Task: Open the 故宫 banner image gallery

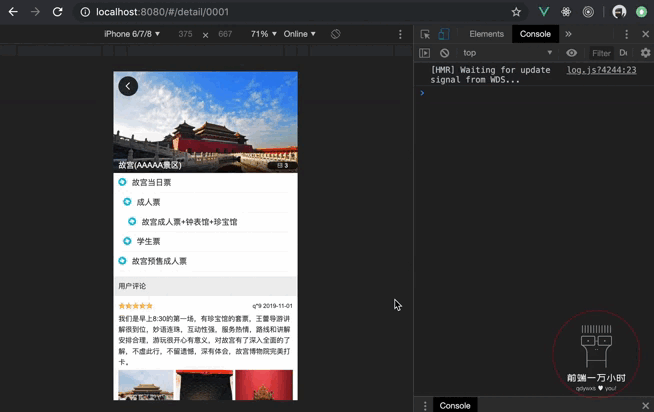Action: pyautogui.click(x=205, y=122)
